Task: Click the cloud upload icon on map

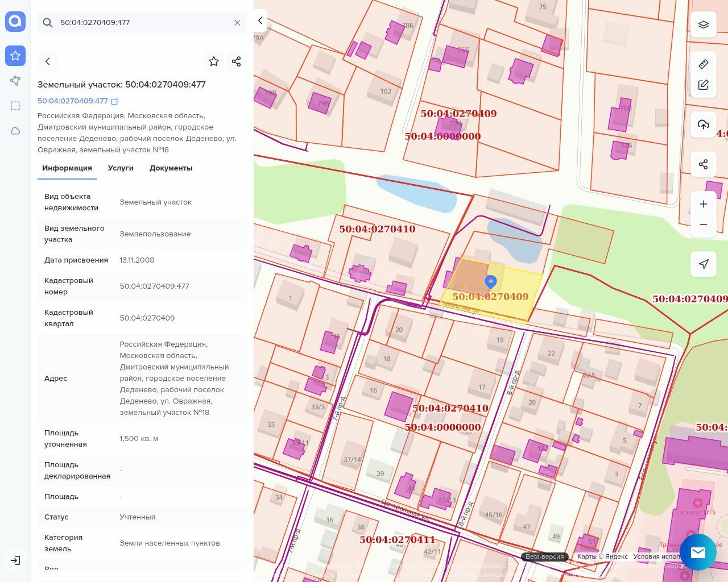Action: click(704, 125)
